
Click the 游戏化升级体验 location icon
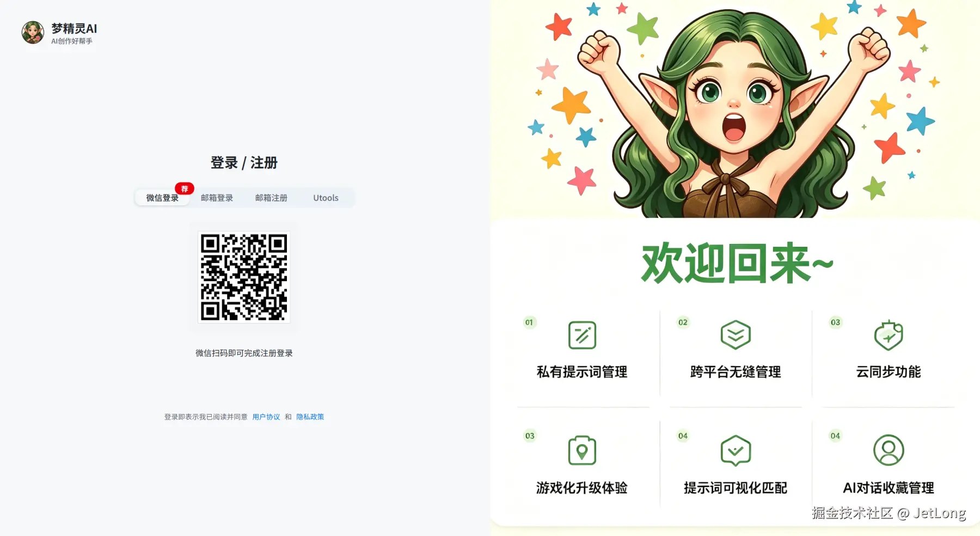(x=582, y=450)
